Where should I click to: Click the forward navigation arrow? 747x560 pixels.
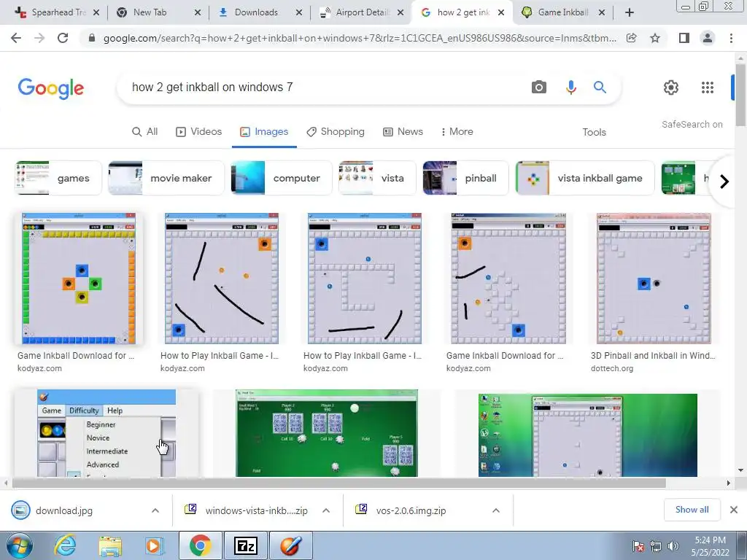pyautogui.click(x=39, y=38)
